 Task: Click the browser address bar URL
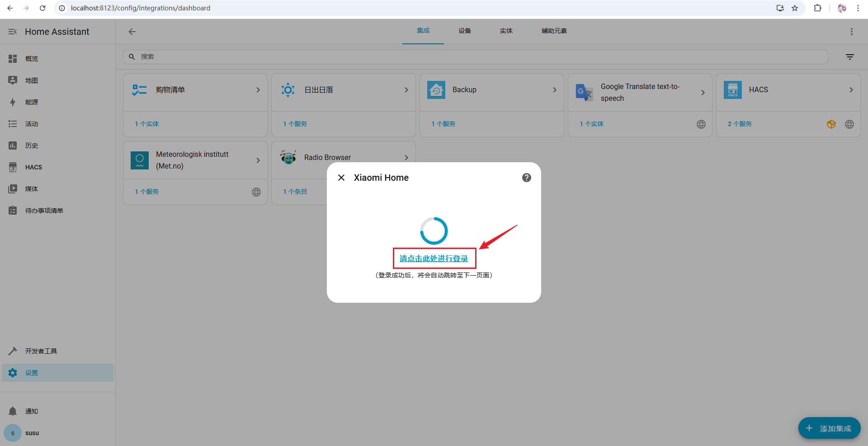pos(141,8)
